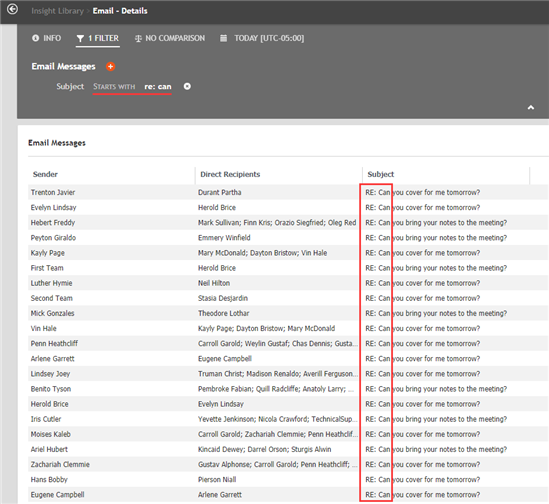Open the STARTS WITH operator dropdown
The width and height of the screenshot is (549, 504).
(x=114, y=87)
